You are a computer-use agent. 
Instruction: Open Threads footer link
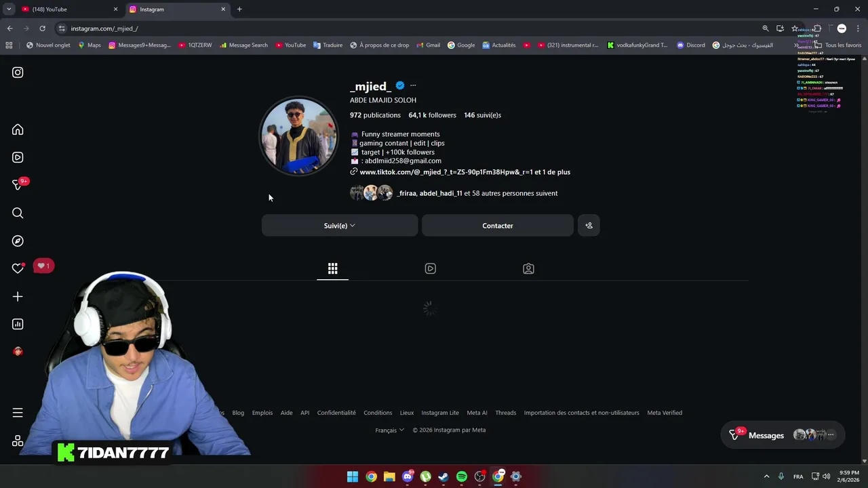click(x=506, y=413)
